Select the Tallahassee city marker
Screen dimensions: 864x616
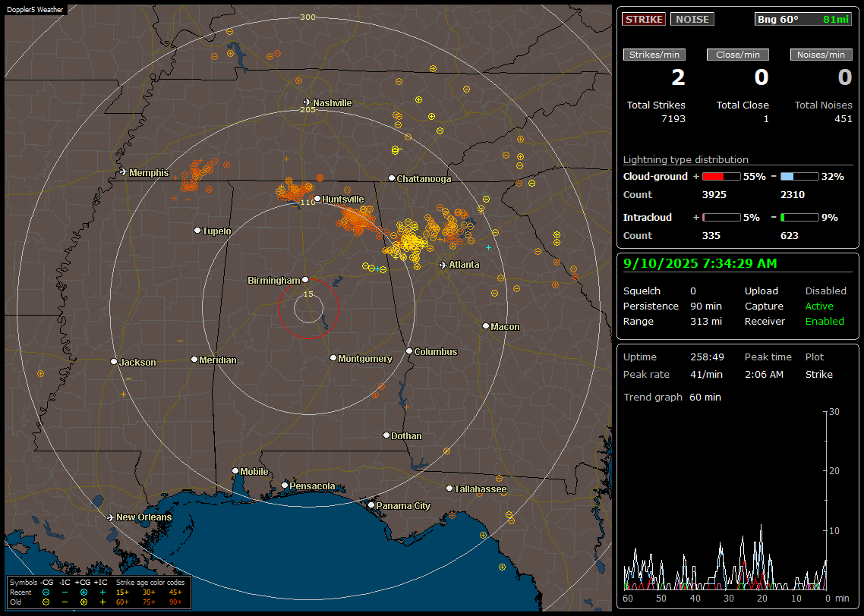click(x=449, y=489)
